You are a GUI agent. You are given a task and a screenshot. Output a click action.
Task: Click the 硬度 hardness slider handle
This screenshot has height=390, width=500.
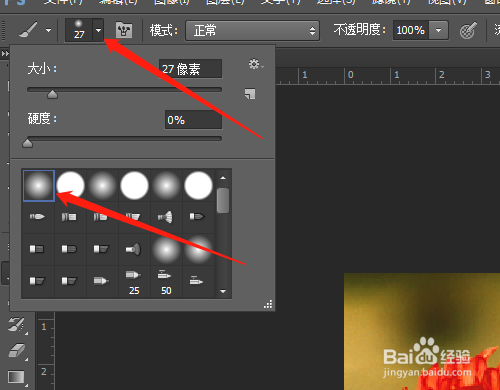27,143
